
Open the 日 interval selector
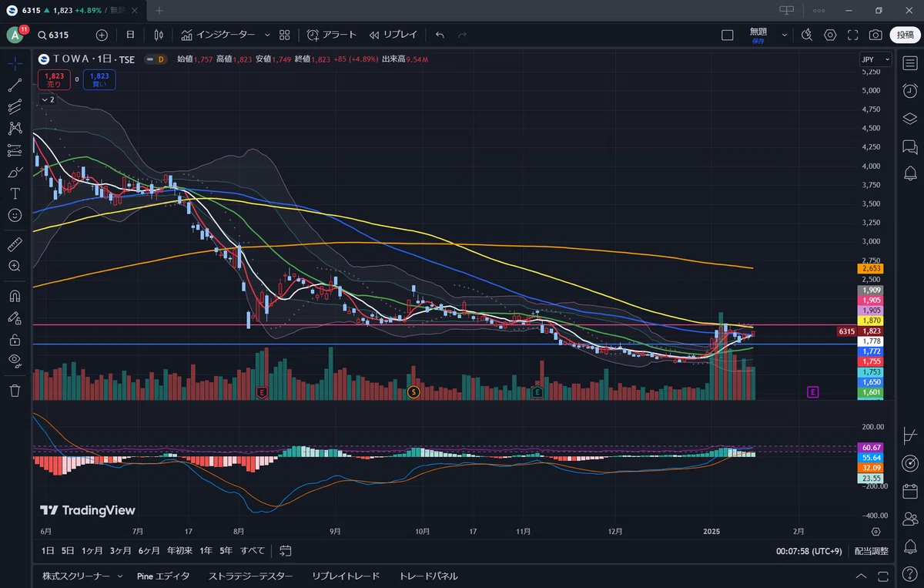click(130, 35)
